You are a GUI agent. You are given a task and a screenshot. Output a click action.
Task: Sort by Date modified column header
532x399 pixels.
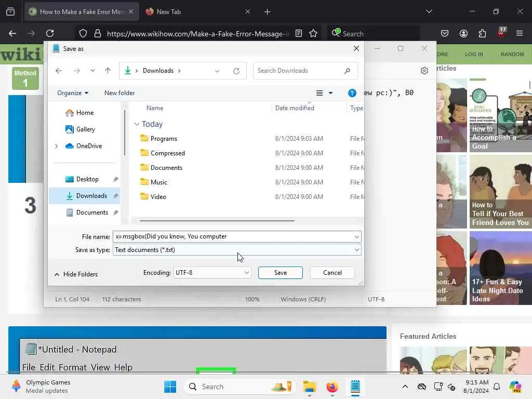coord(295,108)
